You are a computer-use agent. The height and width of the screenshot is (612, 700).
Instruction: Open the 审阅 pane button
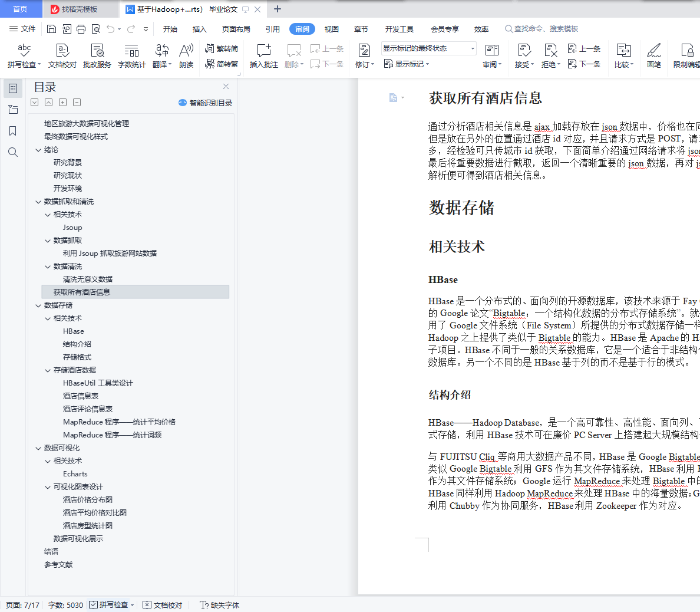tap(492, 56)
